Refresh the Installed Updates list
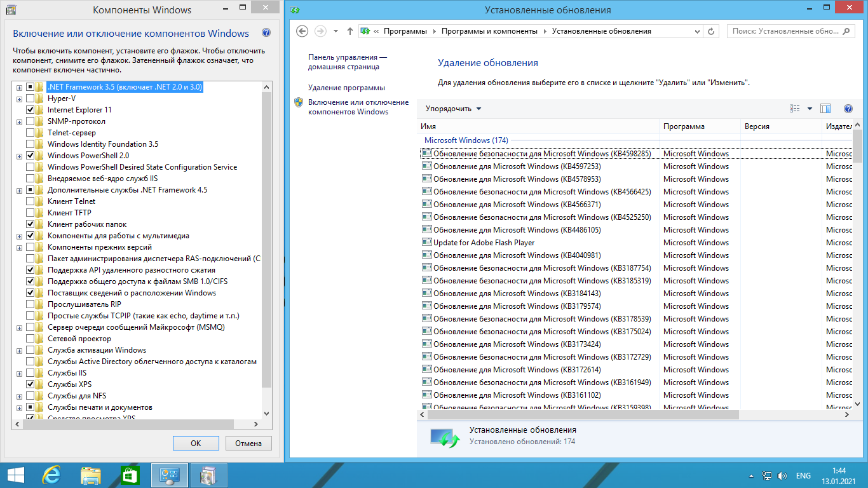The height and width of the screenshot is (488, 868). pyautogui.click(x=712, y=31)
